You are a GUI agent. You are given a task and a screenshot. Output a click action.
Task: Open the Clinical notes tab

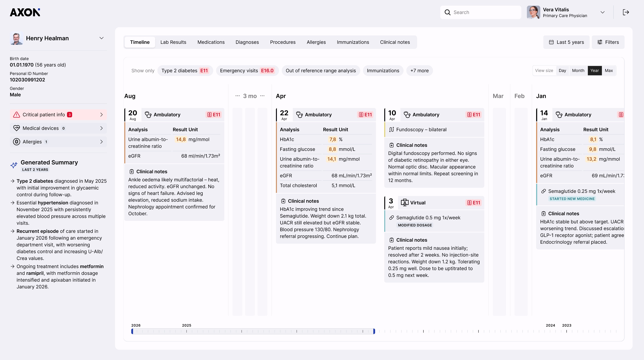point(395,42)
